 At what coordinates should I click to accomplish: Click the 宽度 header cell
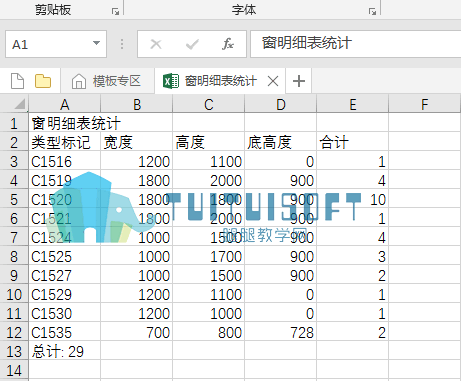[x=137, y=142]
